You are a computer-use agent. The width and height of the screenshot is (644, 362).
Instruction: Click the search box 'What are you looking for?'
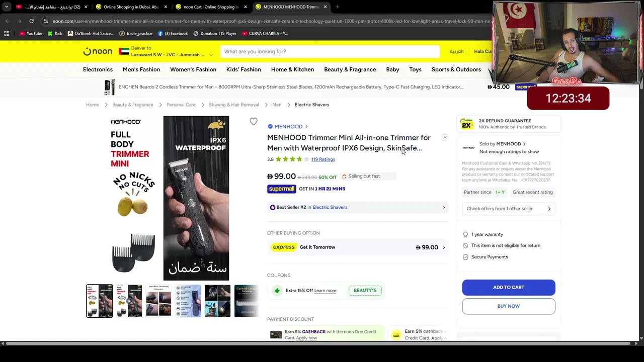point(330,51)
